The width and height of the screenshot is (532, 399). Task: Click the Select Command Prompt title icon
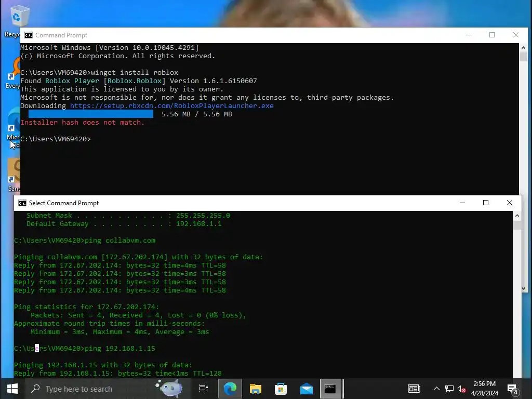tap(22, 203)
